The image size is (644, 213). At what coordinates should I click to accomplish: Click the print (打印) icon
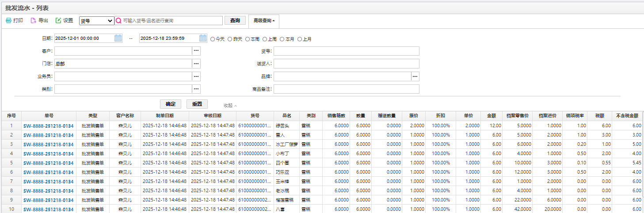(x=8, y=20)
